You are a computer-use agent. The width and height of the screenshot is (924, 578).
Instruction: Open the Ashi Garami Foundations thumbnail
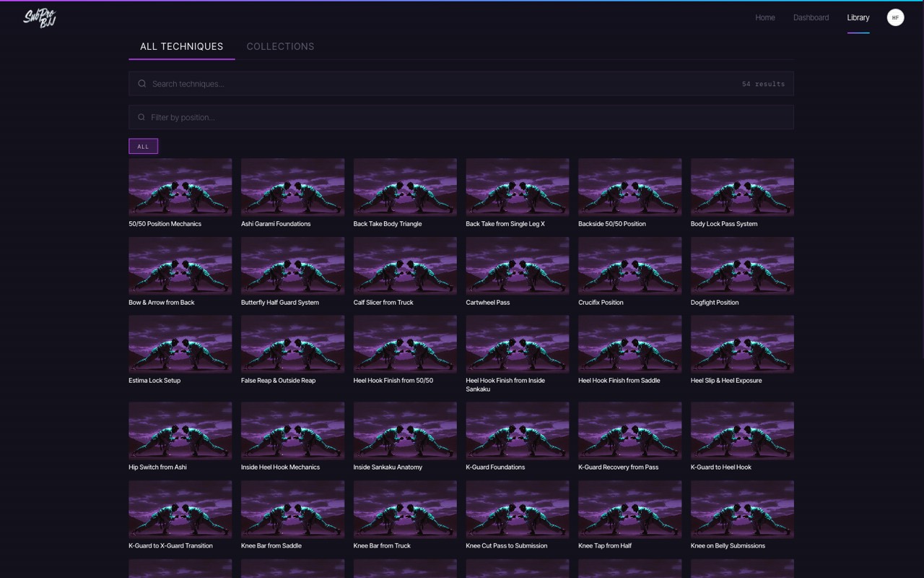point(292,187)
